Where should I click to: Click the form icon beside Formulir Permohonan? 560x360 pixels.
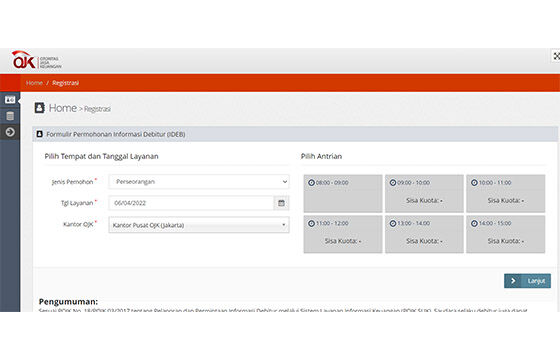pyautogui.click(x=40, y=134)
